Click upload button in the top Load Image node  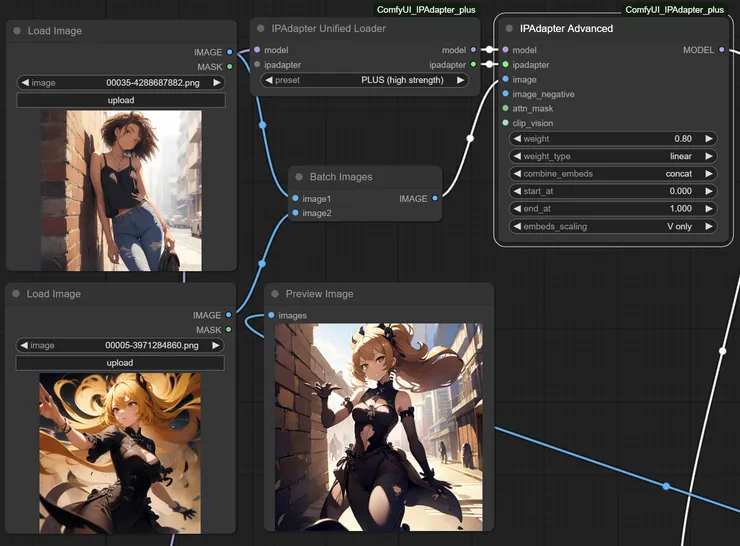[120, 100]
